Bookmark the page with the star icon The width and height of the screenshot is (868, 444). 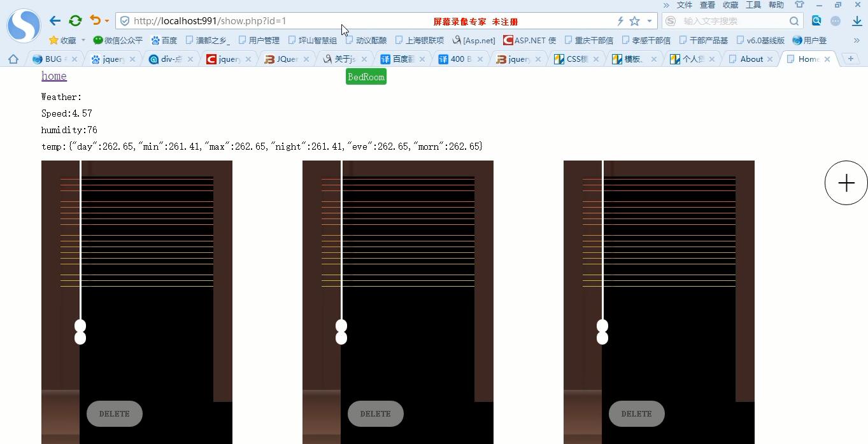[634, 21]
